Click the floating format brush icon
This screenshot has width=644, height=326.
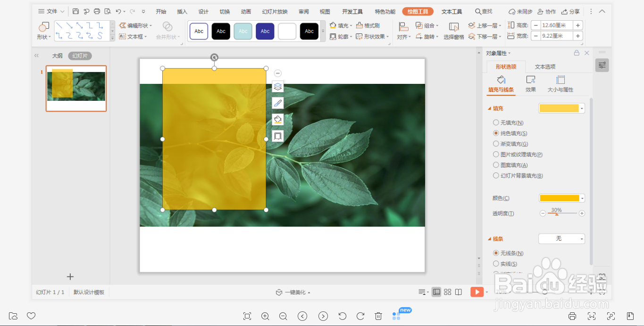[x=278, y=103]
